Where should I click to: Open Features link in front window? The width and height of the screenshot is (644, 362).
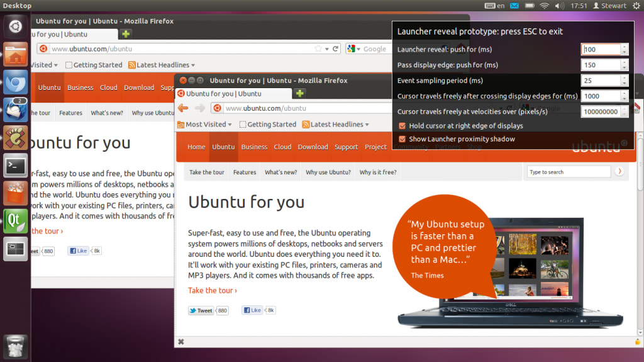[x=245, y=172]
